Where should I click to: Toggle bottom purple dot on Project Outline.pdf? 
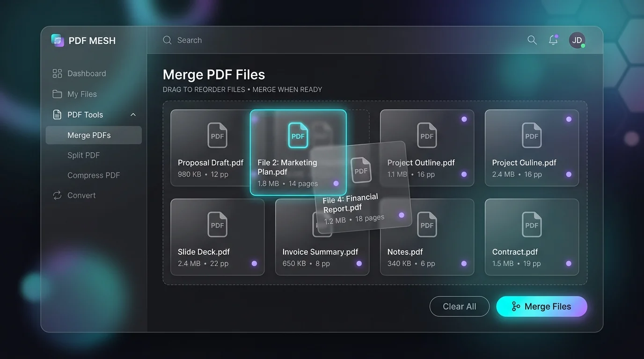[464, 174]
